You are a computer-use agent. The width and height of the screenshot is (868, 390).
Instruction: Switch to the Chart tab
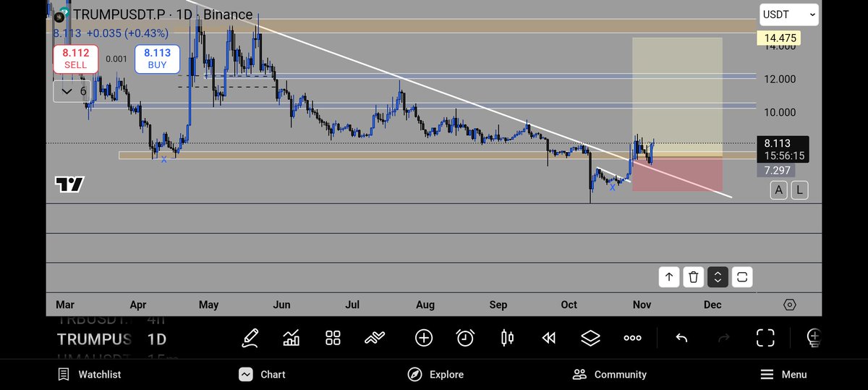click(263, 374)
